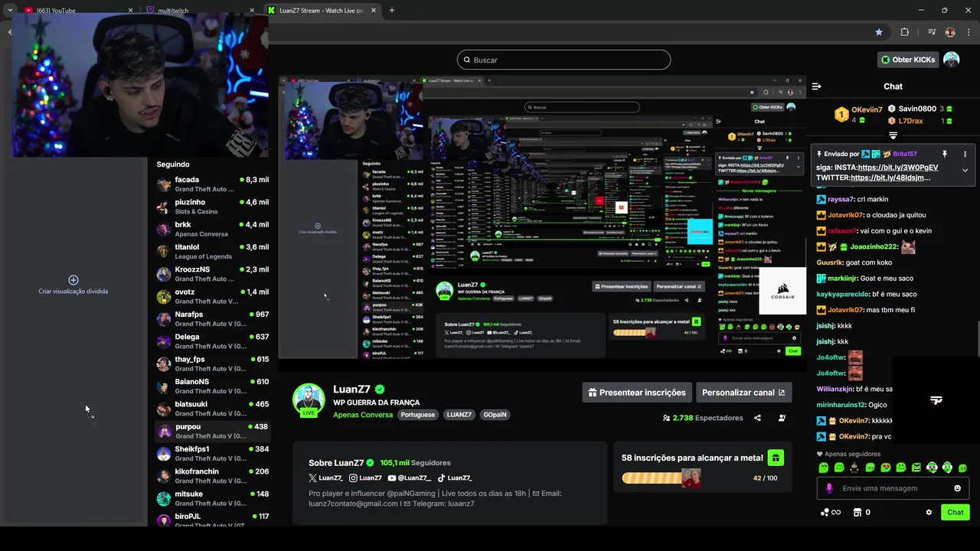Click Savin0800 name in the leaderboard
The image size is (980, 551).
pyautogui.click(x=917, y=109)
